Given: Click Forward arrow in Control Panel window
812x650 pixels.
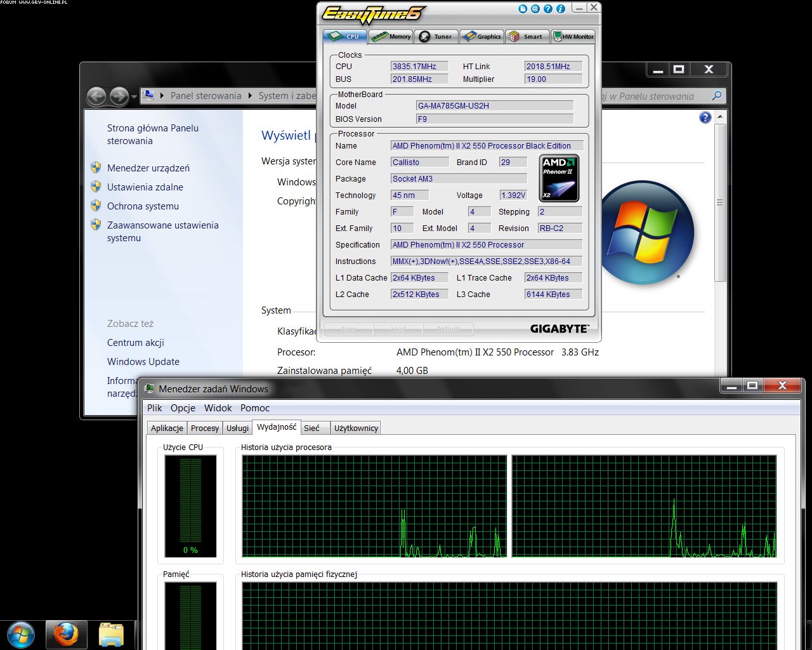Looking at the screenshot, I should [x=119, y=96].
